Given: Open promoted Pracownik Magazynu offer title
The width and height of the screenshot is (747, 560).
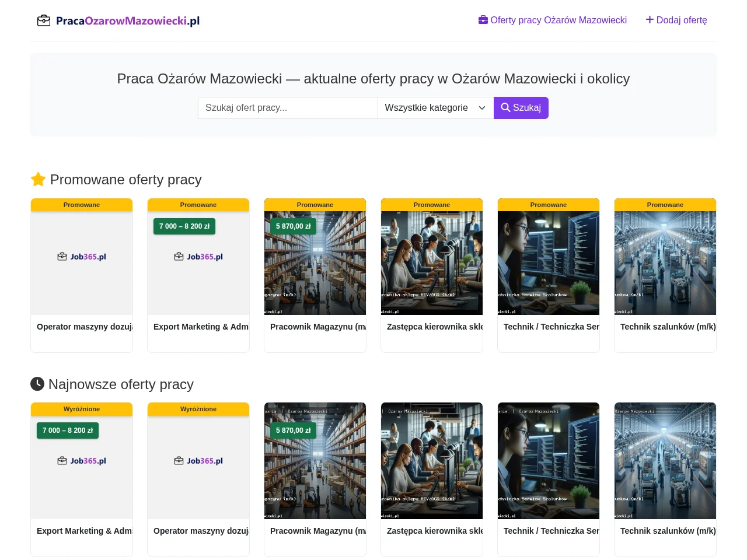Looking at the screenshot, I should 318,327.
